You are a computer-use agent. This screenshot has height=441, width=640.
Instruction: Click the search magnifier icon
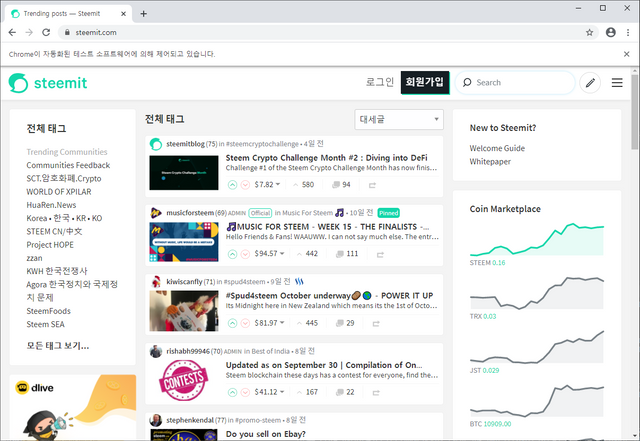(467, 82)
